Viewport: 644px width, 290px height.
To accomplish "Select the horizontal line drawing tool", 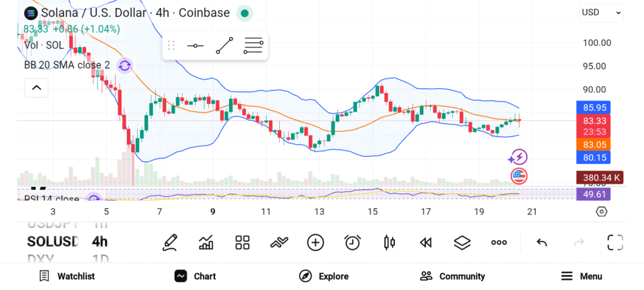I will (195, 45).
